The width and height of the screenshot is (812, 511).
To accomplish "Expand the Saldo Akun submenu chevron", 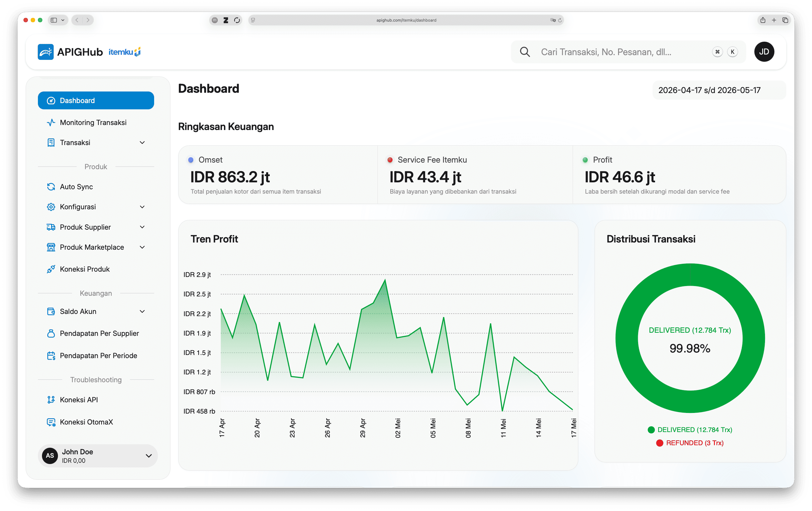I will [x=142, y=311].
